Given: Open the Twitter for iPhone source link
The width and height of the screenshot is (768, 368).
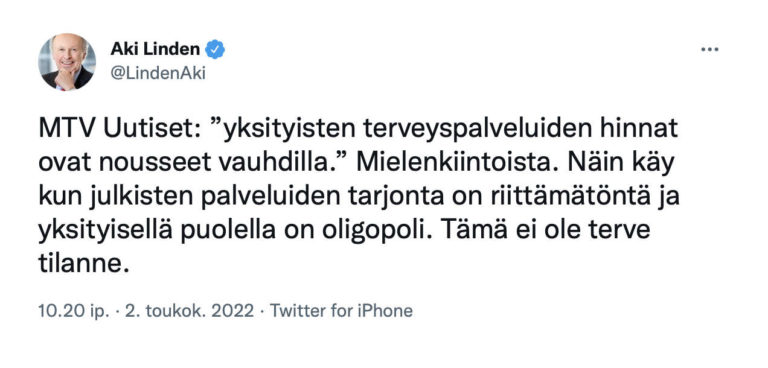Looking at the screenshot, I should [341, 311].
